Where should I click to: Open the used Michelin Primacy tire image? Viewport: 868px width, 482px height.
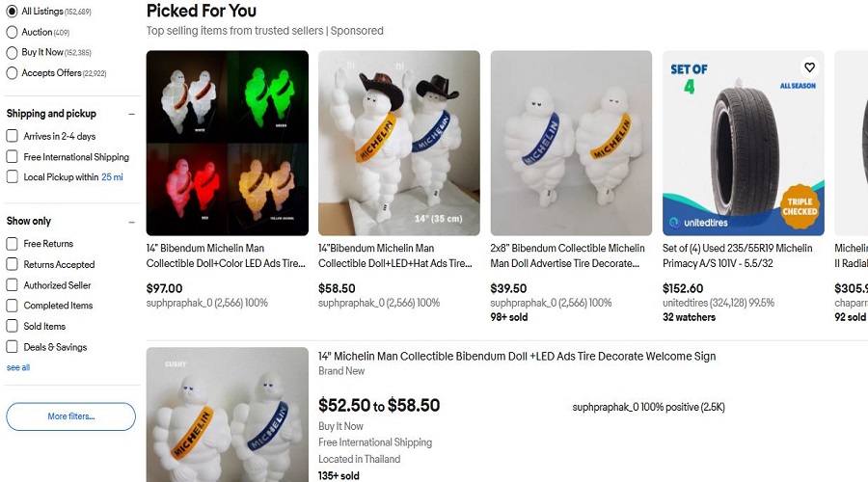(x=743, y=143)
